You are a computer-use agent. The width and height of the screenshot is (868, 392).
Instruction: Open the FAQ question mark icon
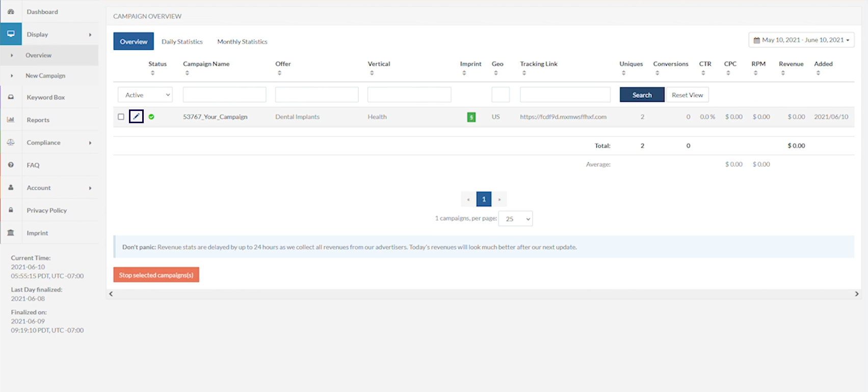[11, 165]
